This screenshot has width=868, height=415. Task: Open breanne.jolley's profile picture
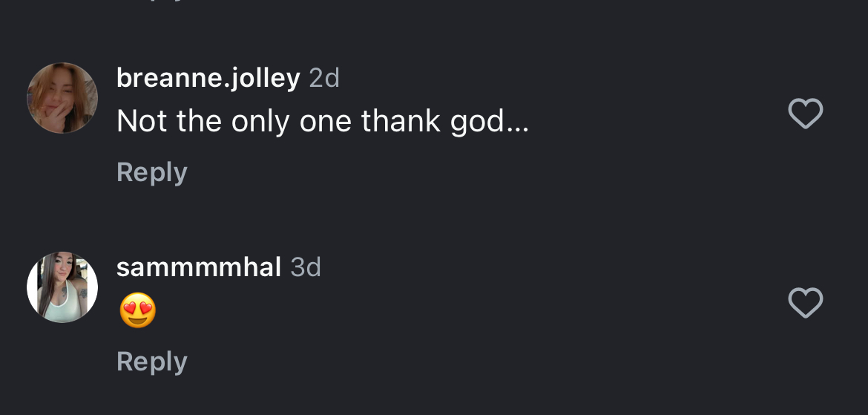pos(62,98)
